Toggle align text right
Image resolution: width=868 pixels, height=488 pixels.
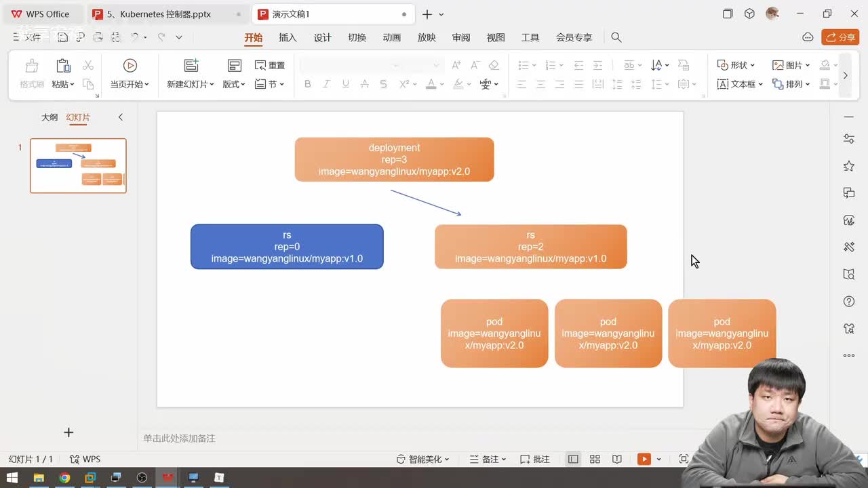click(559, 84)
